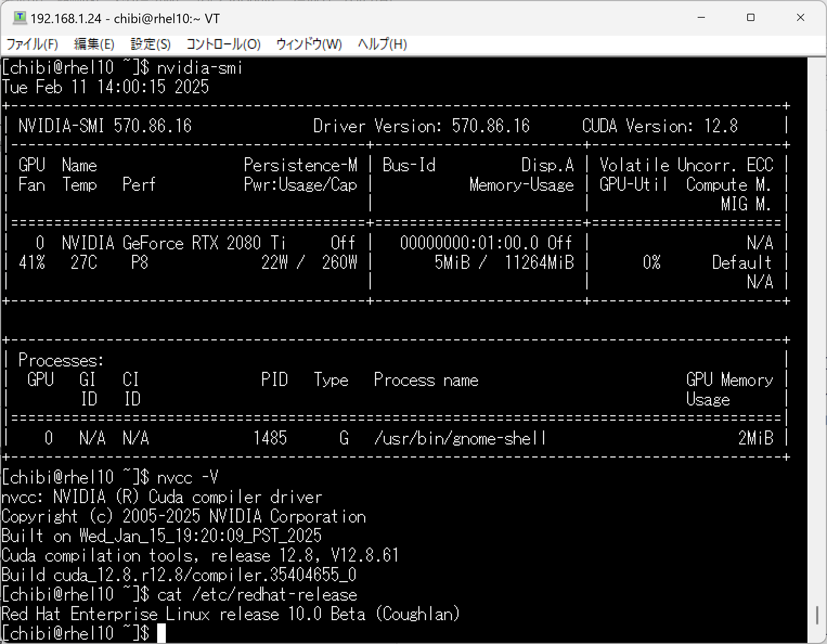Maximize the Tera Term window
Image resolution: width=827 pixels, height=644 pixels.
coord(750,18)
